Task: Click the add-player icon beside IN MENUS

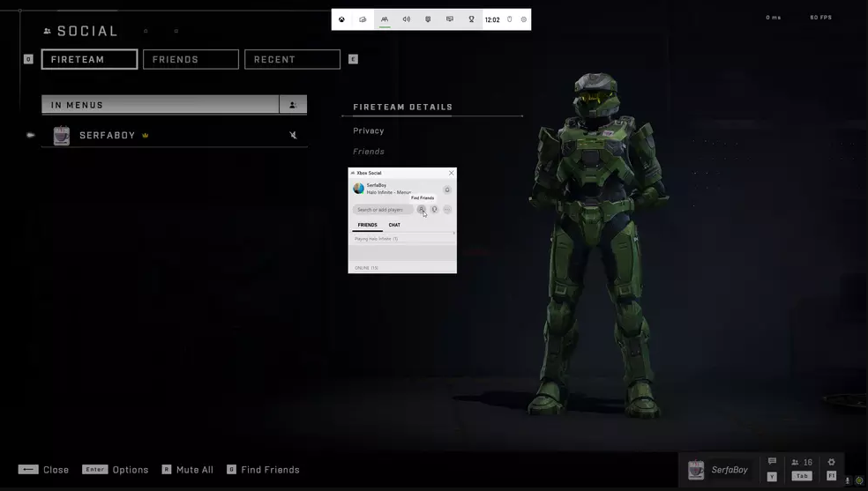Action: pyautogui.click(x=294, y=105)
